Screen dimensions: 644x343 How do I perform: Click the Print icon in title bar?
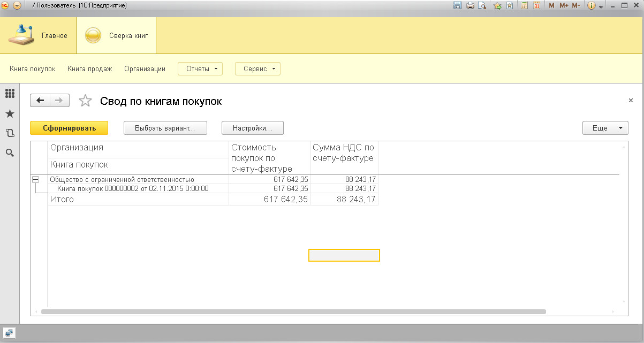tap(470, 5)
